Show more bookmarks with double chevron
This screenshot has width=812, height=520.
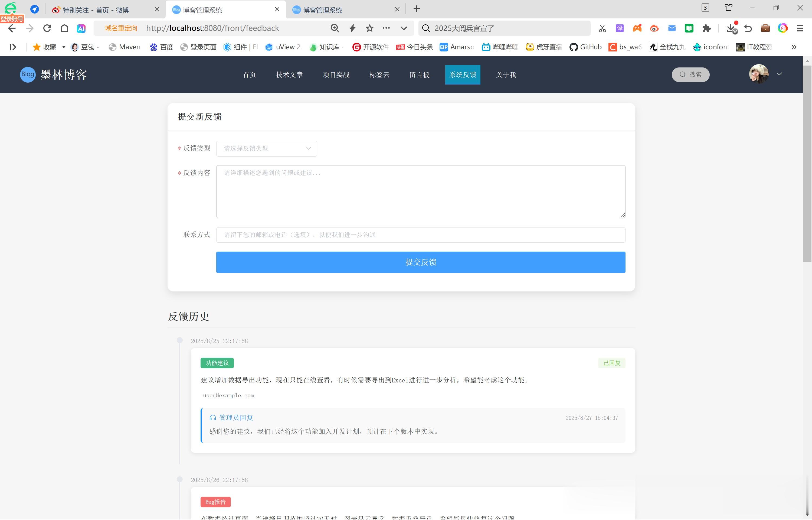(794, 47)
